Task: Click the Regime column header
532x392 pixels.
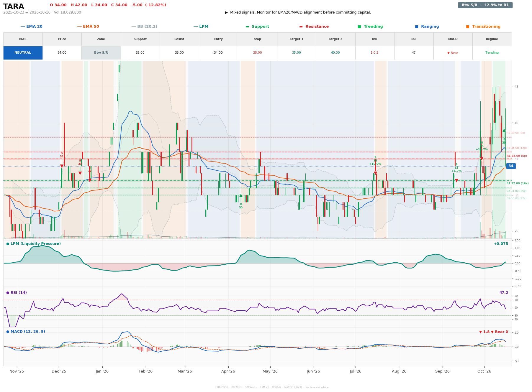Action: point(492,39)
